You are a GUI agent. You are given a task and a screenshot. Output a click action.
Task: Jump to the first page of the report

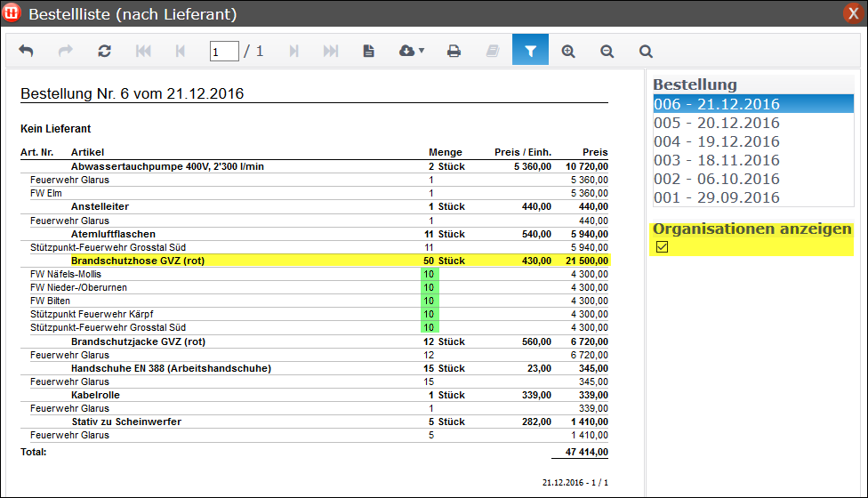coord(142,52)
